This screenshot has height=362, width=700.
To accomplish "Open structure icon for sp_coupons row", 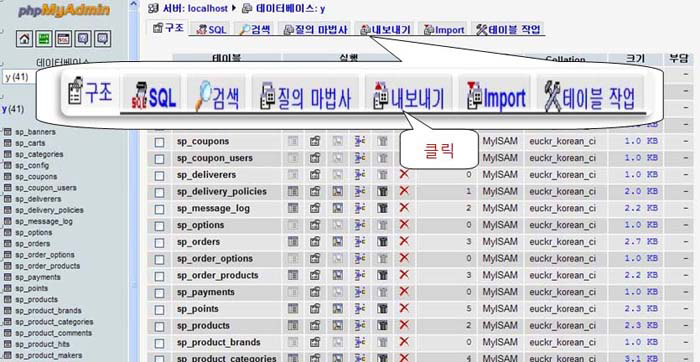I will click(315, 141).
